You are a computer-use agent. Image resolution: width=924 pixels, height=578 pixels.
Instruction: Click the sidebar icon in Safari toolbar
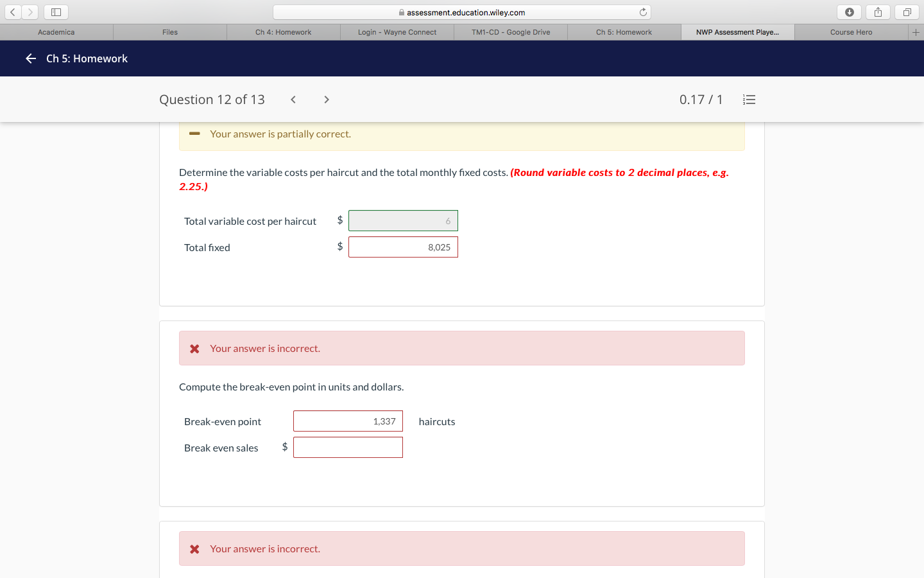(55, 12)
